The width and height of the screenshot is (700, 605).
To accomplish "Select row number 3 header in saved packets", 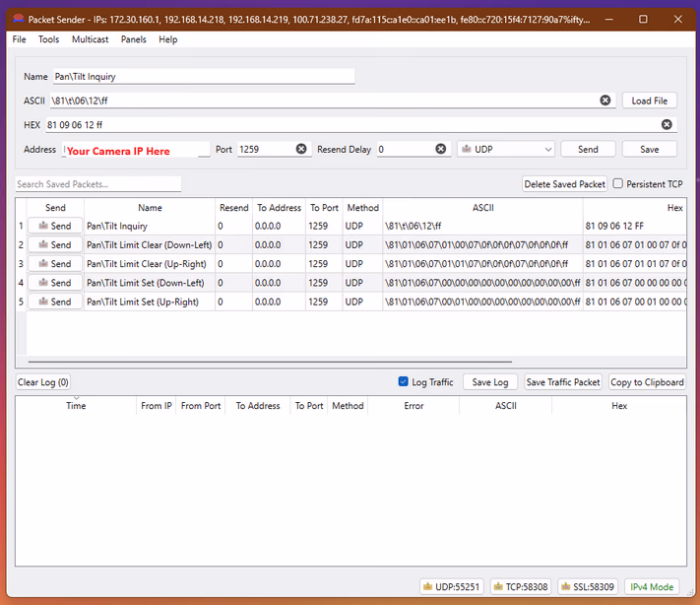I will (21, 264).
